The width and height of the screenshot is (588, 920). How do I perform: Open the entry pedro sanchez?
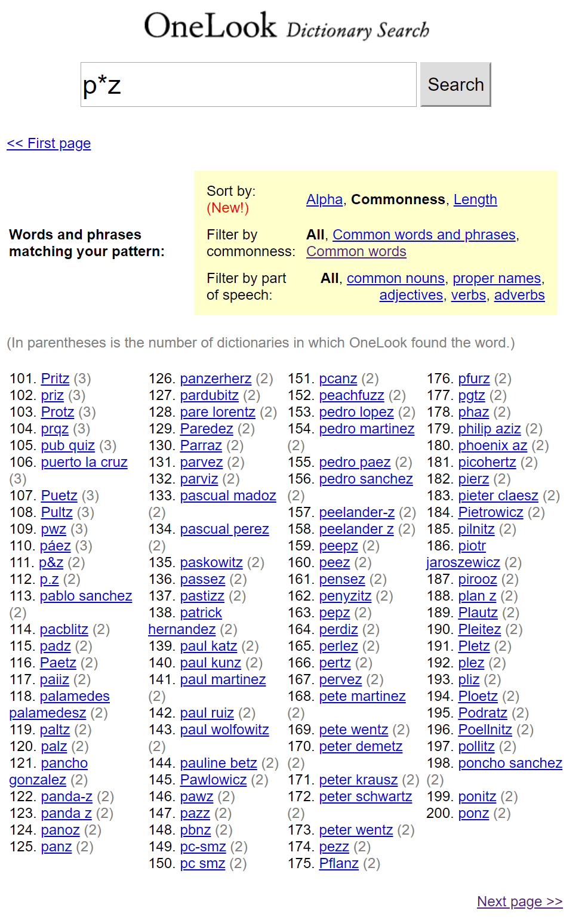[366, 479]
